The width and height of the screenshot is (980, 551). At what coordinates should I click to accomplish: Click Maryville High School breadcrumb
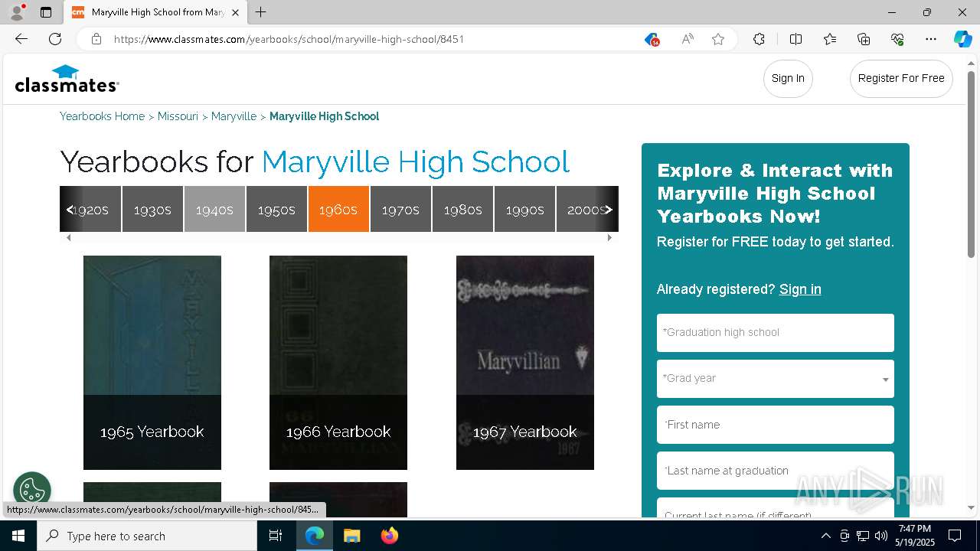coord(324,116)
